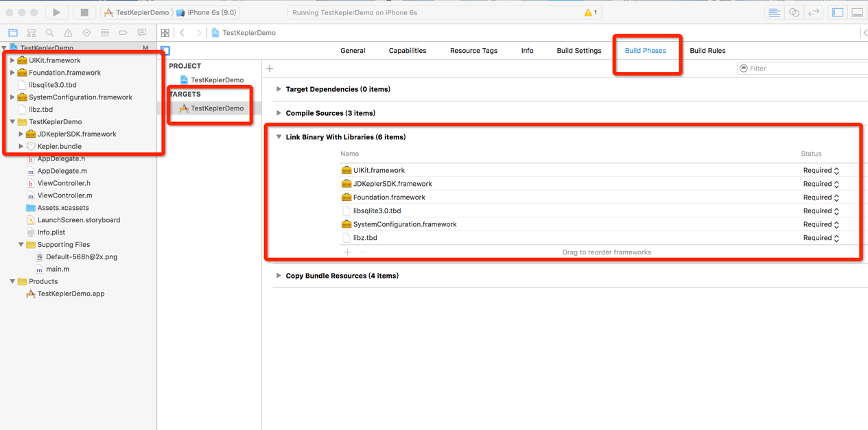Click TestKeplerDemo in the editor jump bar
868x430 pixels.
pos(244,33)
